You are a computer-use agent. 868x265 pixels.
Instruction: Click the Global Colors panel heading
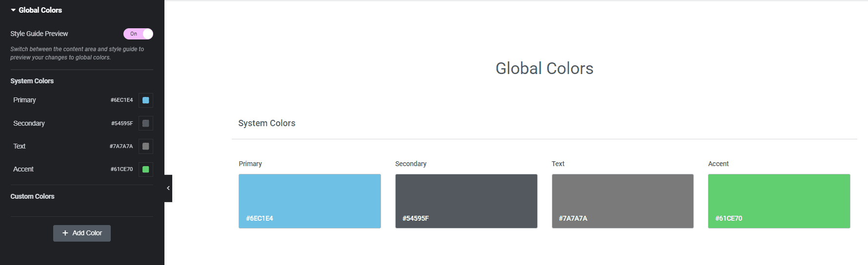coord(40,10)
